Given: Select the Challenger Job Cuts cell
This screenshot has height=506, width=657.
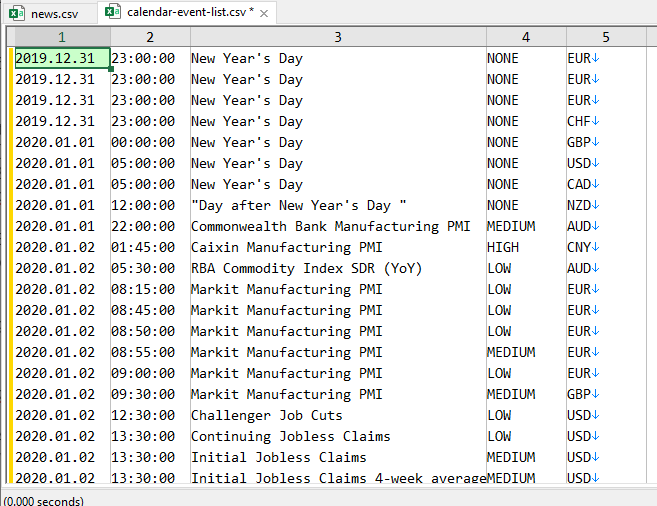Looking at the screenshot, I should coord(338,415).
